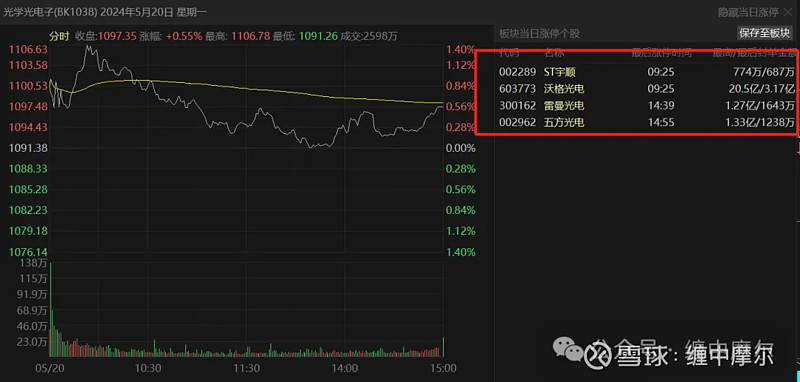Click the volume axis label 91.9万
Screen dimensions: 800x382
click(x=32, y=294)
